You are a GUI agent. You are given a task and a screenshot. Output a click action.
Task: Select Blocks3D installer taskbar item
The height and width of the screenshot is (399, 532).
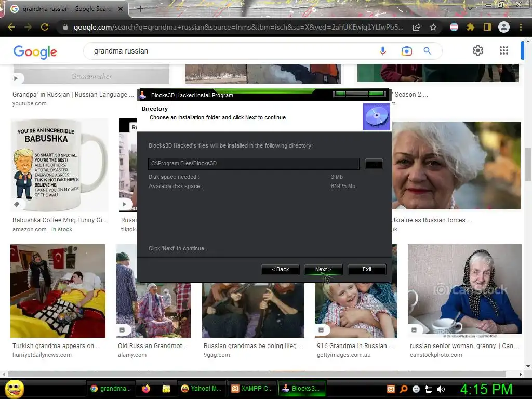(x=302, y=389)
